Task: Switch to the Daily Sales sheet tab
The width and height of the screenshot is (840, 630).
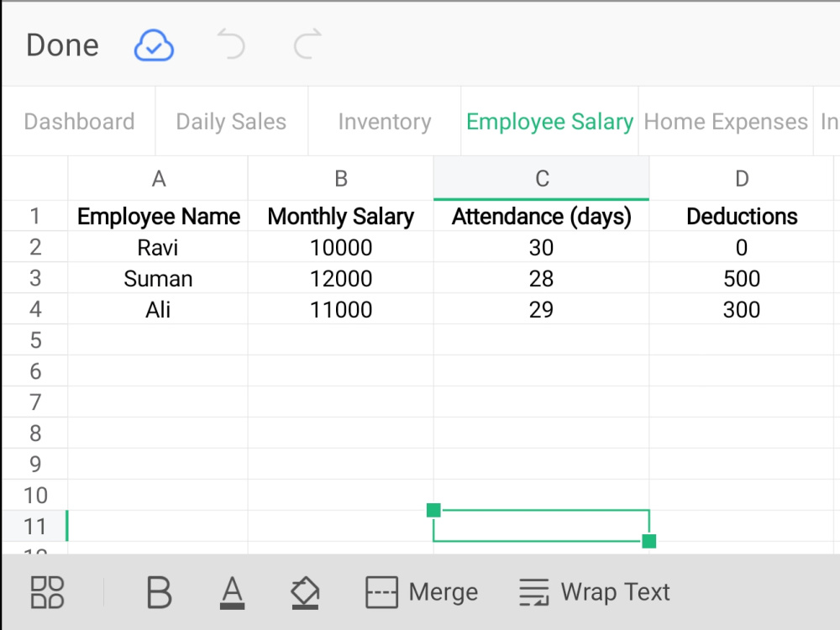Action: pos(232,122)
